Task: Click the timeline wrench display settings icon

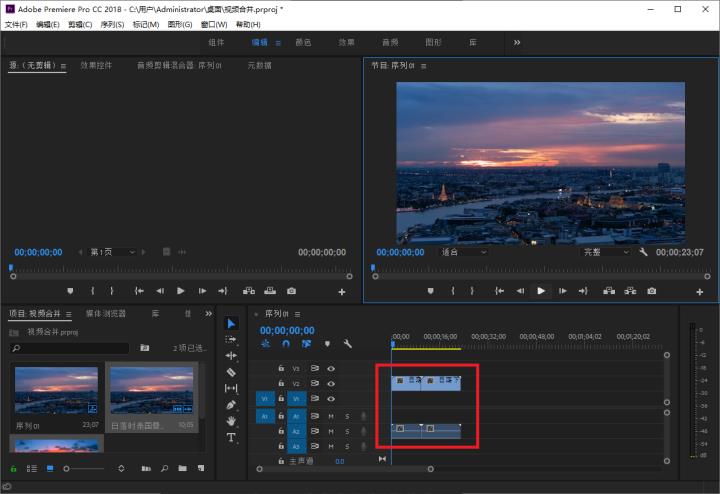Action: click(348, 344)
